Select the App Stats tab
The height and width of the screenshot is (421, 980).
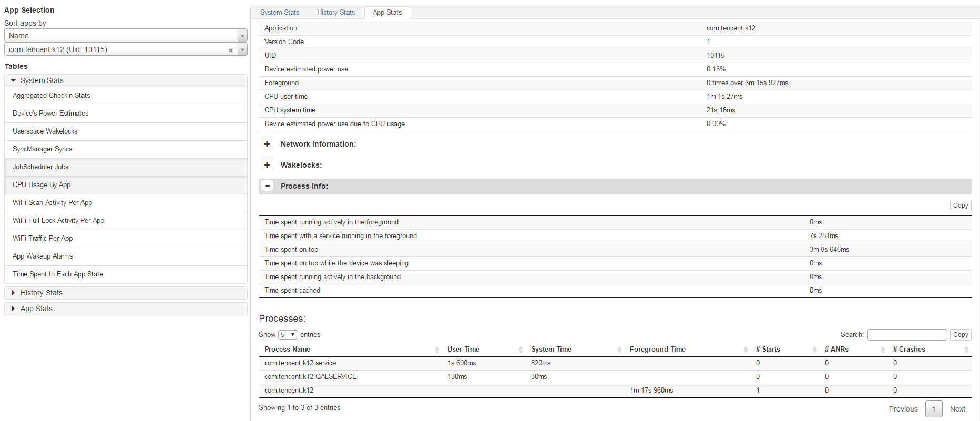coord(387,12)
